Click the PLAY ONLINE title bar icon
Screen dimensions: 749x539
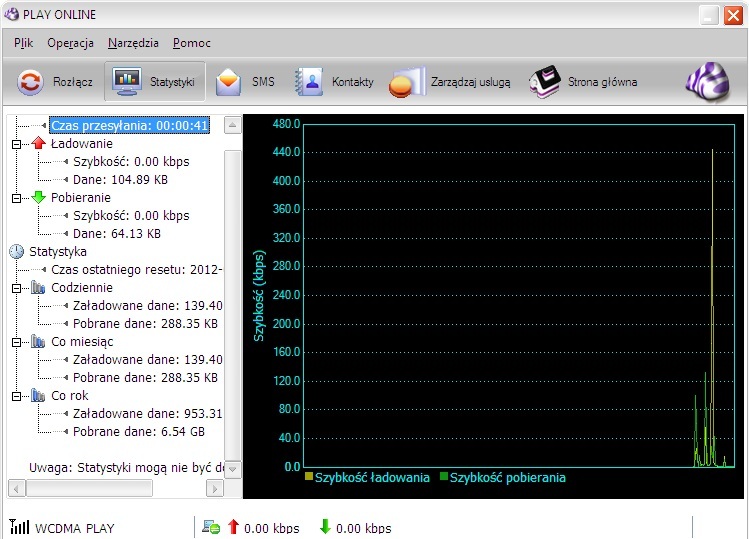click(x=11, y=14)
